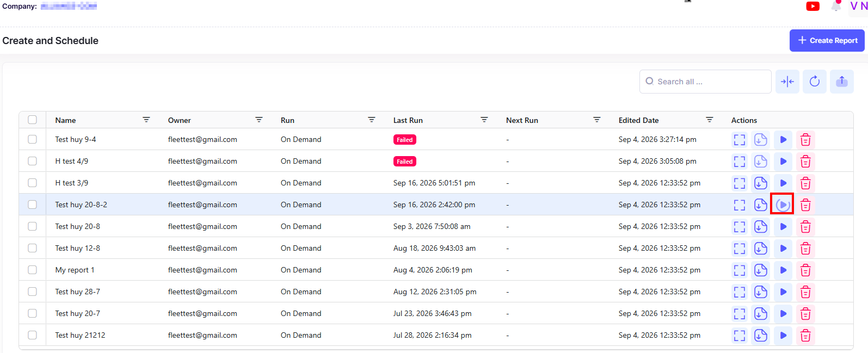
Task: Open the Edited Date column filter menu
Action: [710, 120]
